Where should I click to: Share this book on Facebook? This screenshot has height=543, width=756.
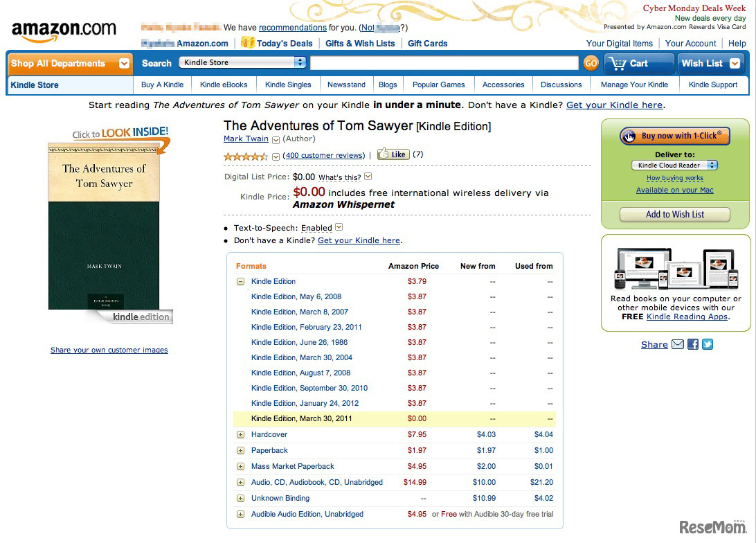point(693,344)
